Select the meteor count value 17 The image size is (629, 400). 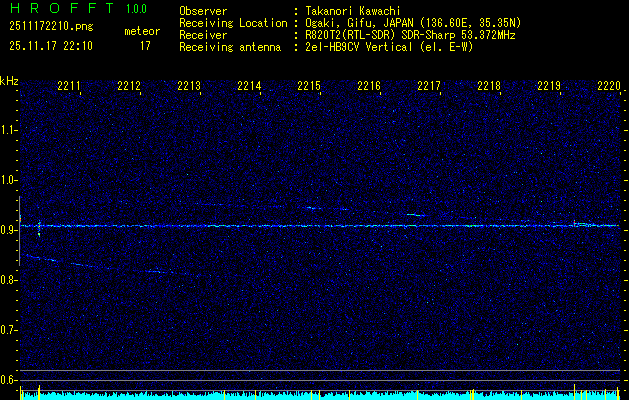145,46
